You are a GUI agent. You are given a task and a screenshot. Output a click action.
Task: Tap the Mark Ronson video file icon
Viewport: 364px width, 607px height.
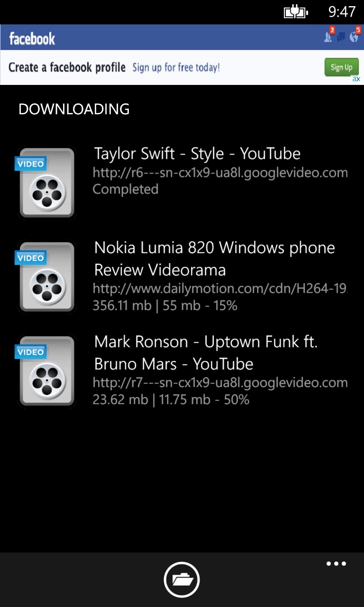point(46,371)
